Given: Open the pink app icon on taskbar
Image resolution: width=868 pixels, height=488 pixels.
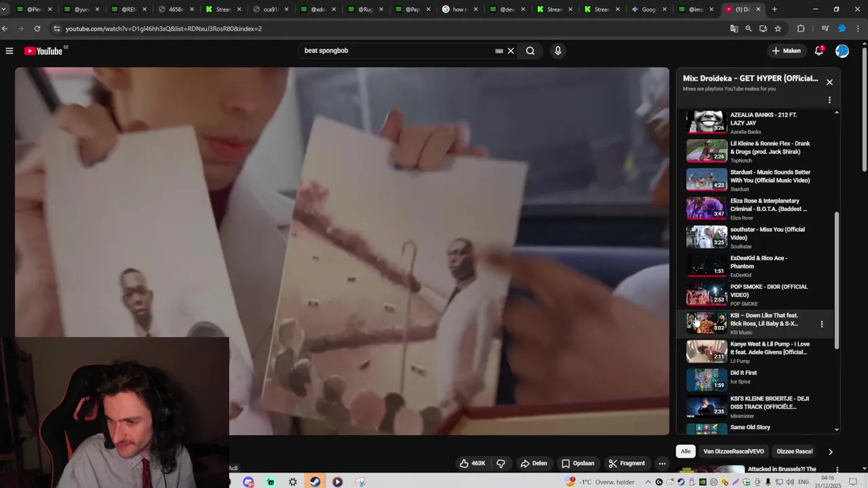Looking at the screenshot, I should (x=360, y=482).
